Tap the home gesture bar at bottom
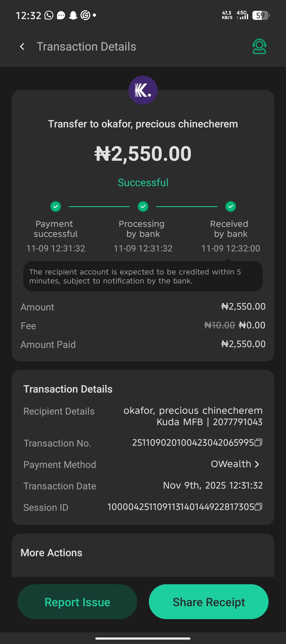 click(143, 638)
